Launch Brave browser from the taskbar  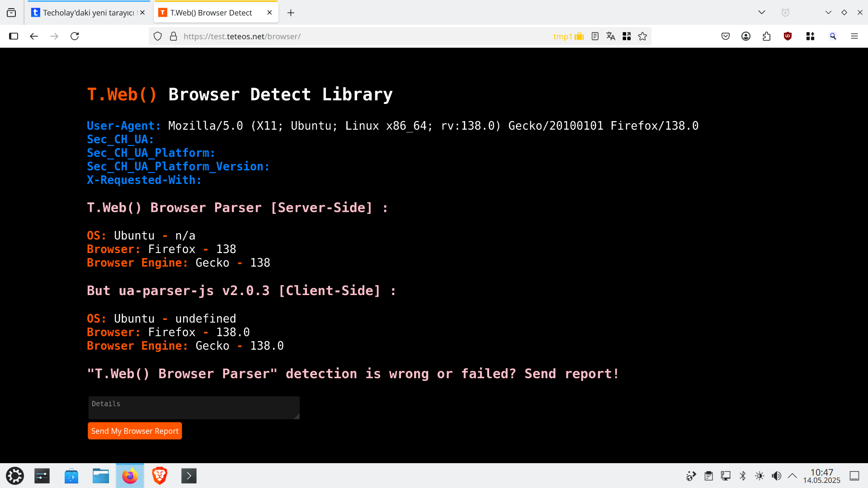tap(160, 476)
